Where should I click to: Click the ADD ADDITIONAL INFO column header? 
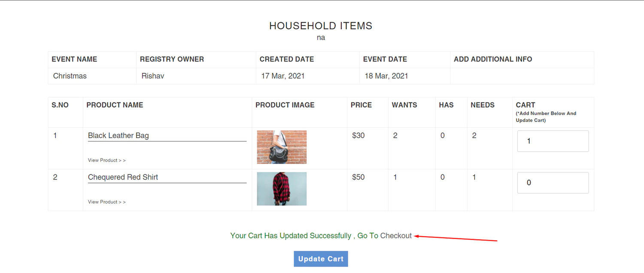(x=493, y=59)
